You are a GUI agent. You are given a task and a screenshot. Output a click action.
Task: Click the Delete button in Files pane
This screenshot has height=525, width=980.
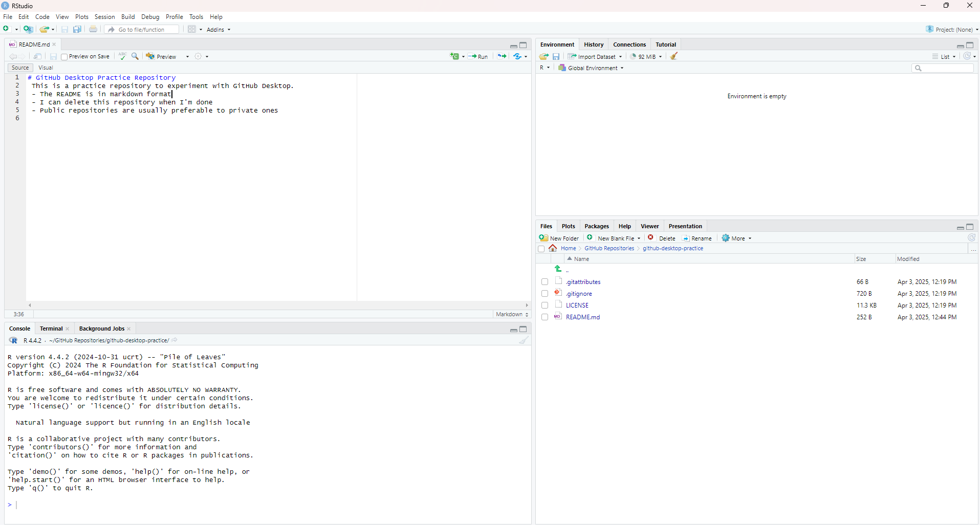pyautogui.click(x=662, y=238)
